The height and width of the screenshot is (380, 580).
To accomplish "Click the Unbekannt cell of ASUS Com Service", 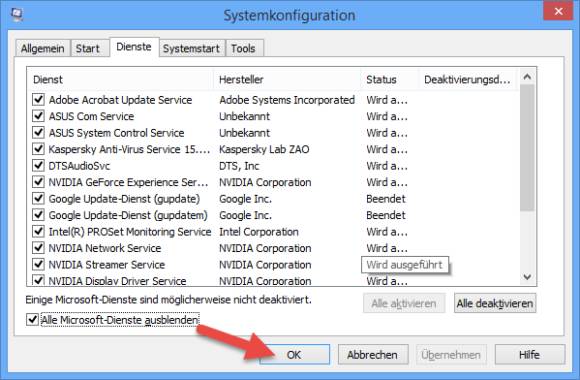I will (x=245, y=116).
